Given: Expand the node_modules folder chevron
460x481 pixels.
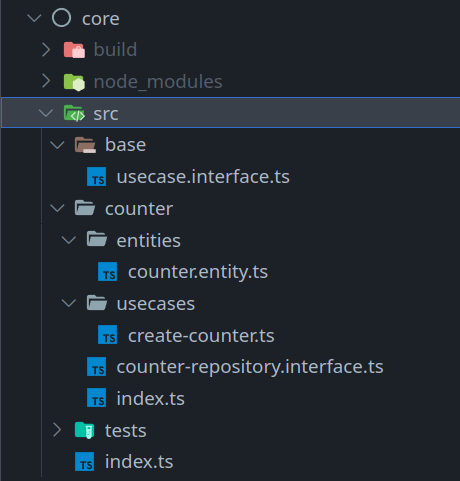Looking at the screenshot, I should pyautogui.click(x=46, y=81).
